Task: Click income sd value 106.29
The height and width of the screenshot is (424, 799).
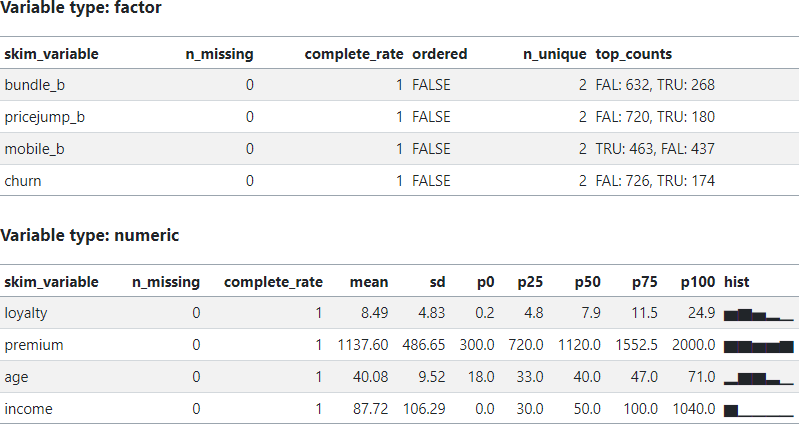Action: (x=424, y=409)
